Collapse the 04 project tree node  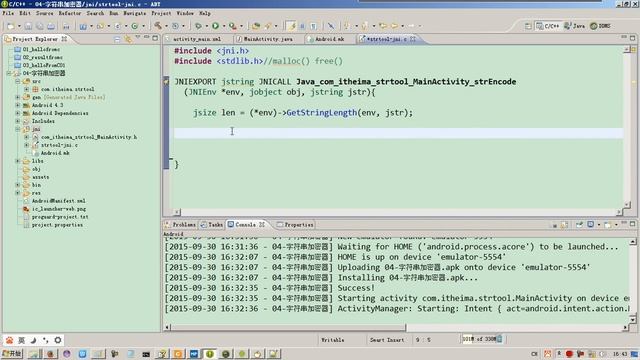[x=9, y=73]
